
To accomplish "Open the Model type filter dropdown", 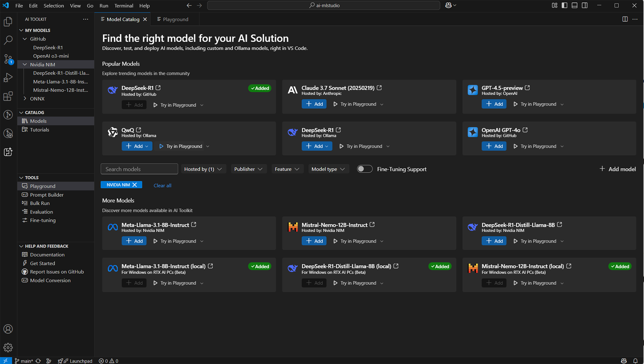I will pos(328,169).
